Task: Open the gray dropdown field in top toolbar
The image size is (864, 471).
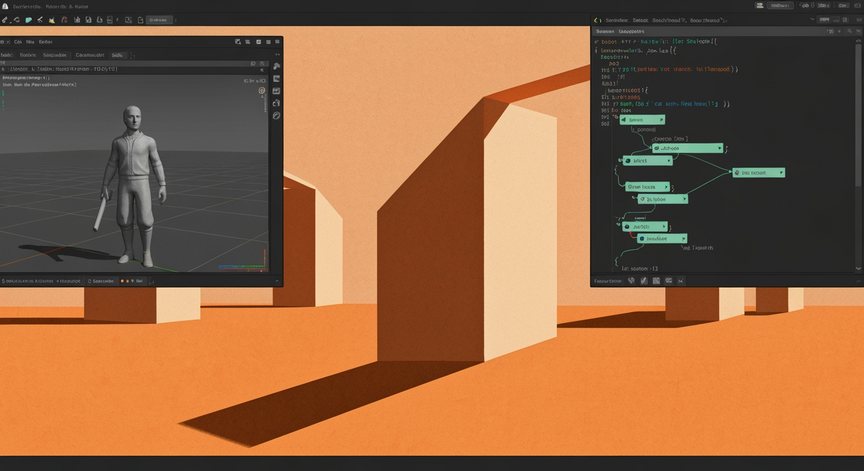Action: pos(159,20)
